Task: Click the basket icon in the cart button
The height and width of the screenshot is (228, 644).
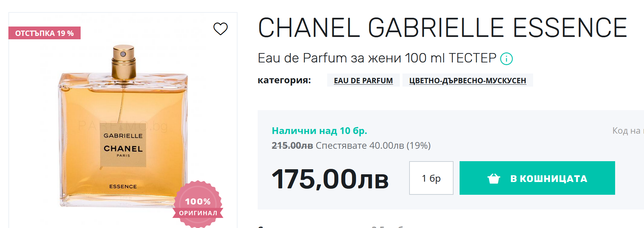Action: click(494, 179)
